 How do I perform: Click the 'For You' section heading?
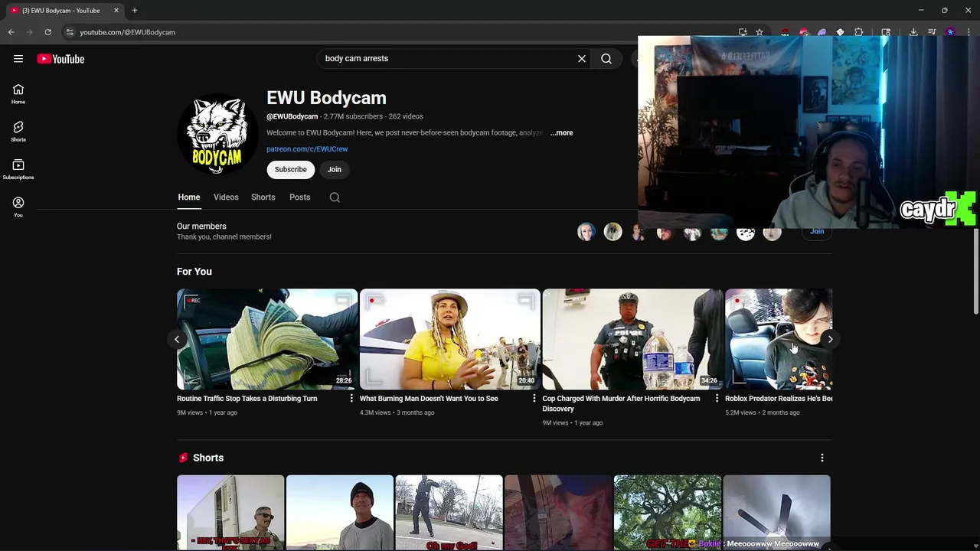point(194,272)
